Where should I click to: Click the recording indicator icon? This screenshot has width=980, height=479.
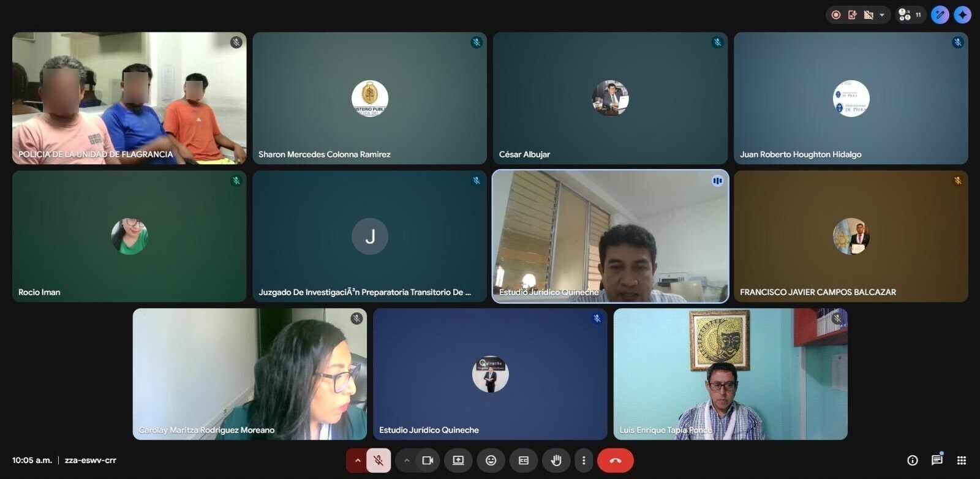click(836, 15)
